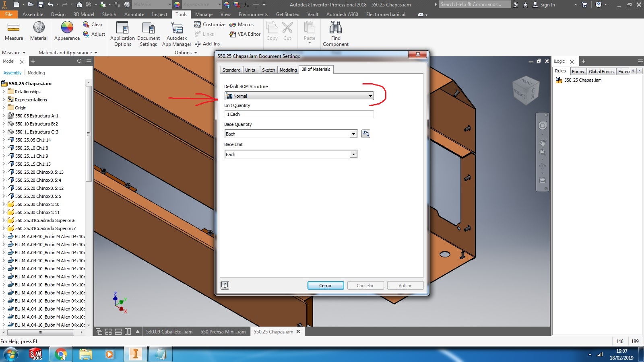Image resolution: width=644 pixels, height=362 pixels.
Task: Open the VBA Editor
Action: click(x=245, y=34)
